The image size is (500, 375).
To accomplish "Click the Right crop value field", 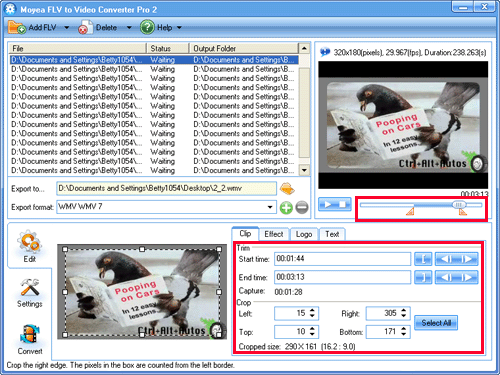I will pyautogui.click(x=383, y=313).
